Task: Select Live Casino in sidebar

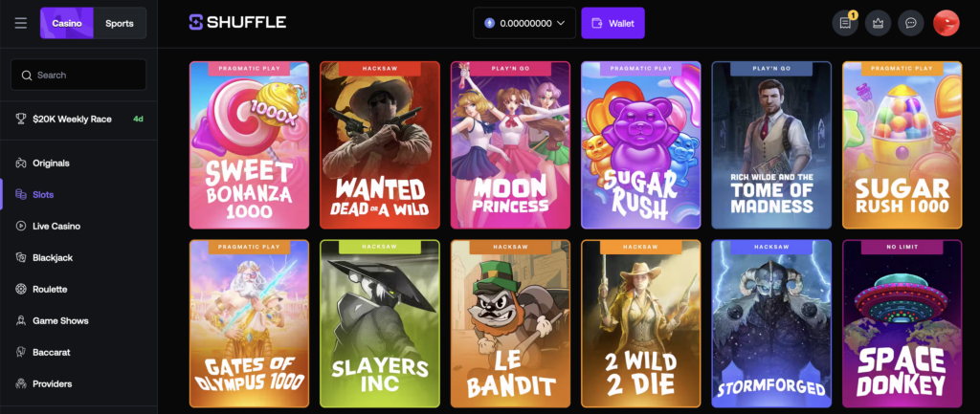Action: coord(56,226)
